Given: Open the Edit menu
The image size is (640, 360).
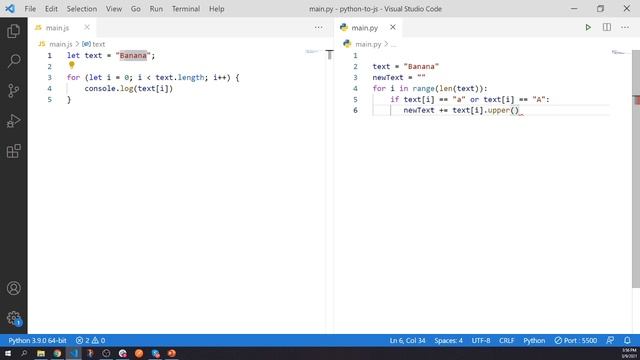Looking at the screenshot, I should tap(51, 9).
